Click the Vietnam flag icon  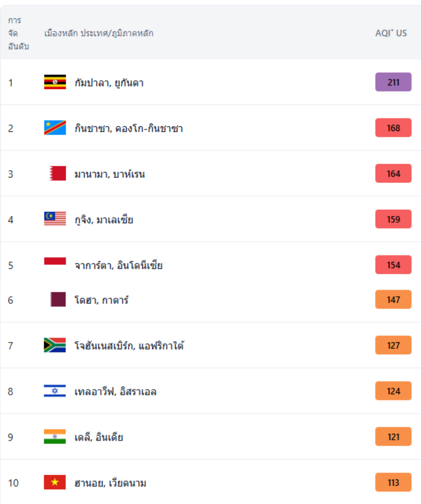[55, 482]
